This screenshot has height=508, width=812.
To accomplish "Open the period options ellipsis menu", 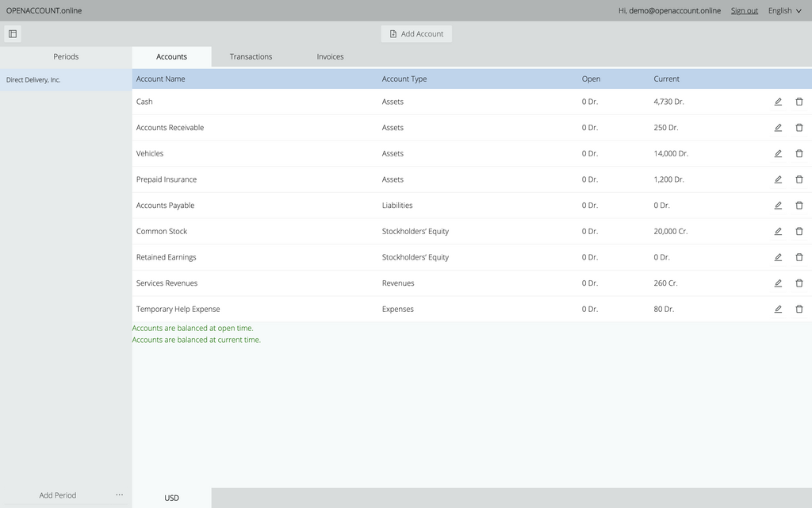I will 120,495.
